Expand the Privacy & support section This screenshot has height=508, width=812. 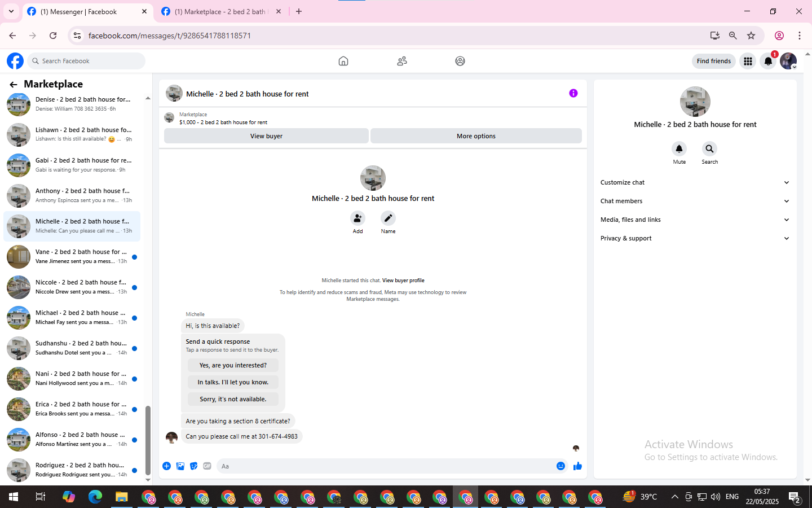point(695,238)
